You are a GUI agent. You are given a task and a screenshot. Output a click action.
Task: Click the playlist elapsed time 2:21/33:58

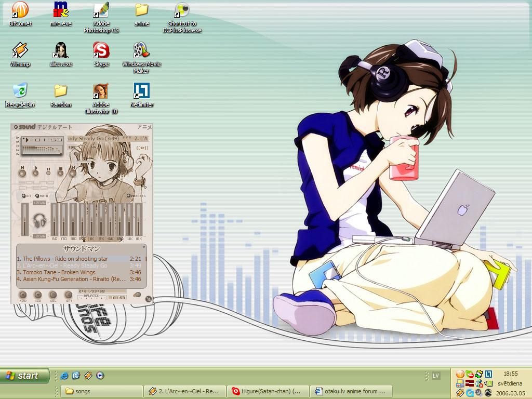click(91, 291)
